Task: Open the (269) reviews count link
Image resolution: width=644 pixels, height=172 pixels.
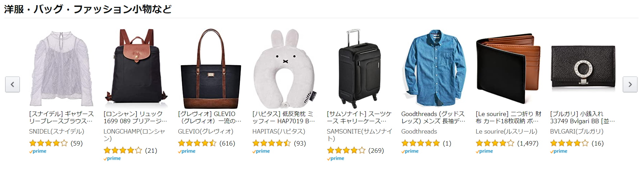Action: tap(376, 150)
